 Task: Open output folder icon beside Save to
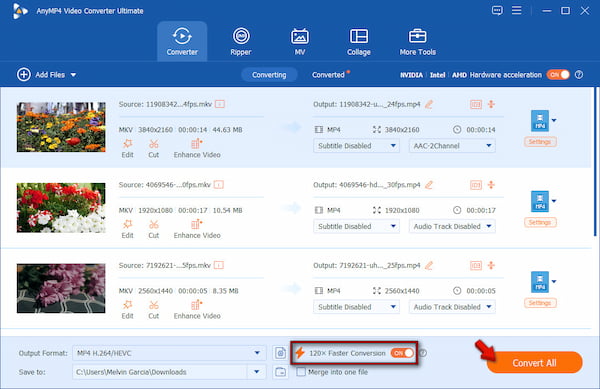280,372
